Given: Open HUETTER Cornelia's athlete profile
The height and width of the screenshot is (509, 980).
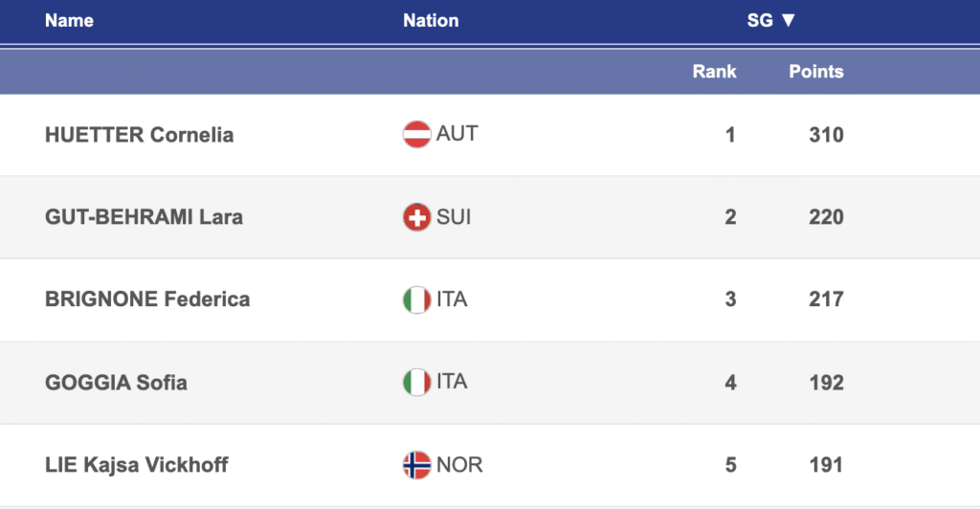Looking at the screenshot, I should [139, 135].
